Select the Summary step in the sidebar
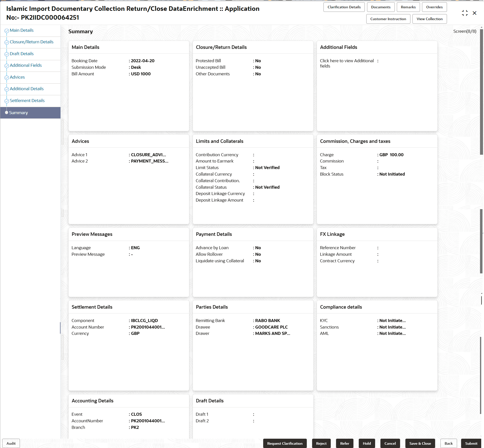The width and height of the screenshot is (484, 448). point(18,113)
